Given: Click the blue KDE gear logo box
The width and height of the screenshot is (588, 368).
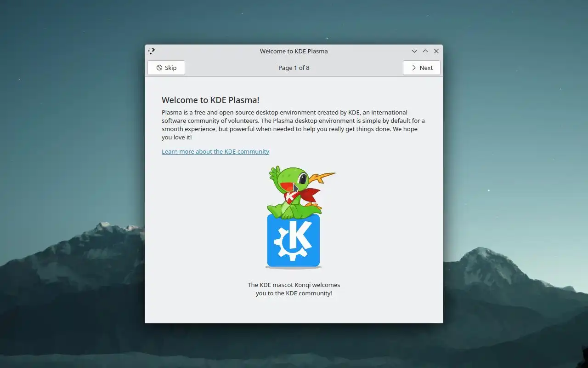Looking at the screenshot, I should (x=293, y=241).
